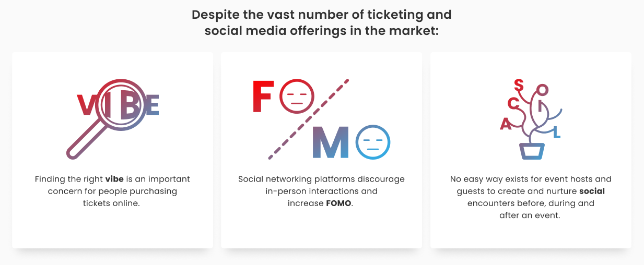The width and height of the screenshot is (644, 265).
Task: Click the red letter S on plant
Action: pyautogui.click(x=519, y=85)
